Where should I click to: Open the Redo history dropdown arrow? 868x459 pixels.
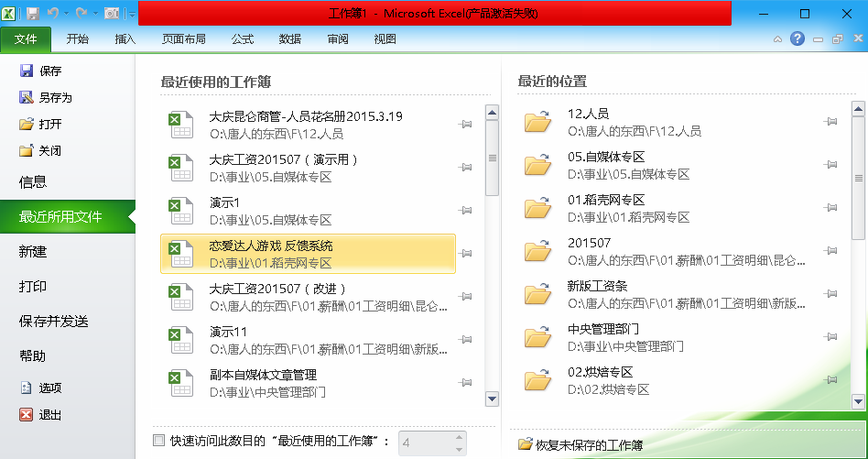point(94,14)
